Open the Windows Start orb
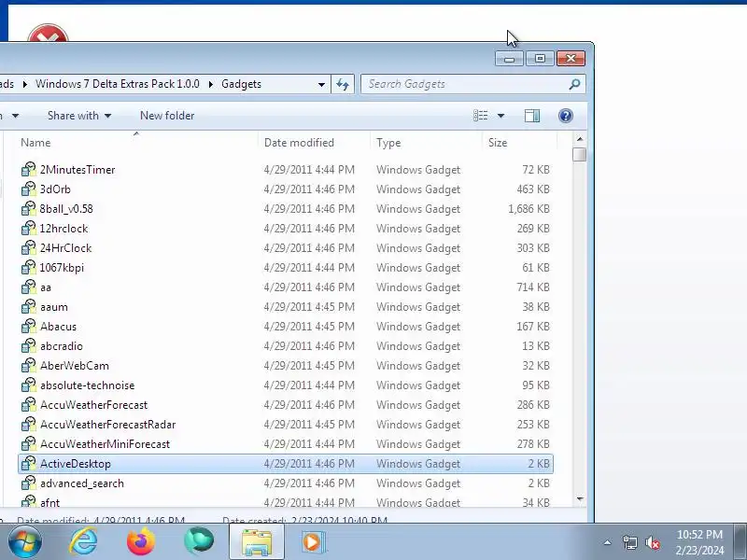Viewport: 747px width, 560px height. point(25,542)
